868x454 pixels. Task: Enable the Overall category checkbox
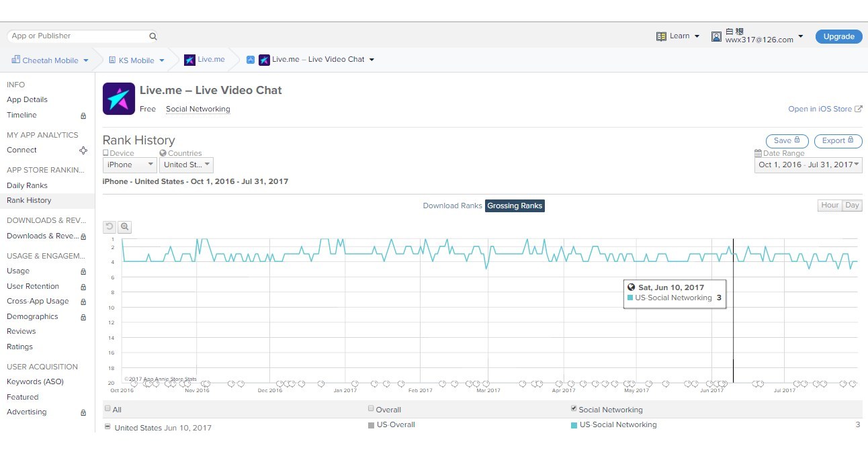[371, 408]
